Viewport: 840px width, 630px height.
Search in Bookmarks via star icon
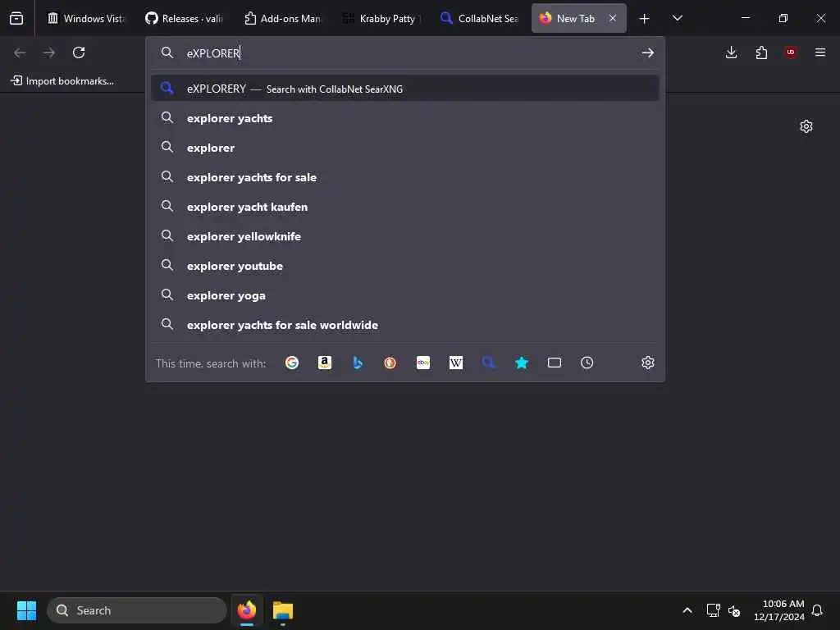point(522,363)
